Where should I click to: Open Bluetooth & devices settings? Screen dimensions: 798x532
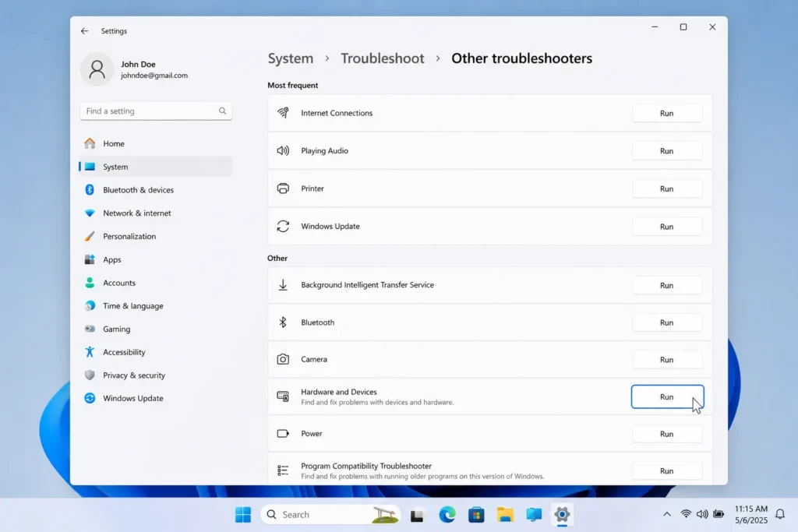(156, 190)
